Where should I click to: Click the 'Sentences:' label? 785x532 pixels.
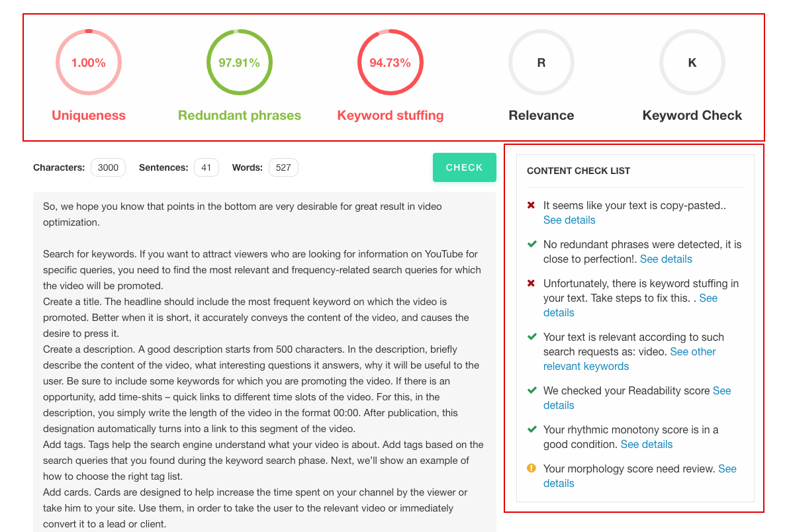163,167
